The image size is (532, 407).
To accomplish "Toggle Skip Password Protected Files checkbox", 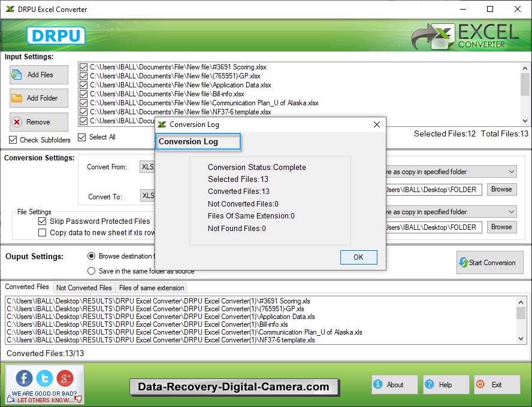I will pyautogui.click(x=42, y=221).
